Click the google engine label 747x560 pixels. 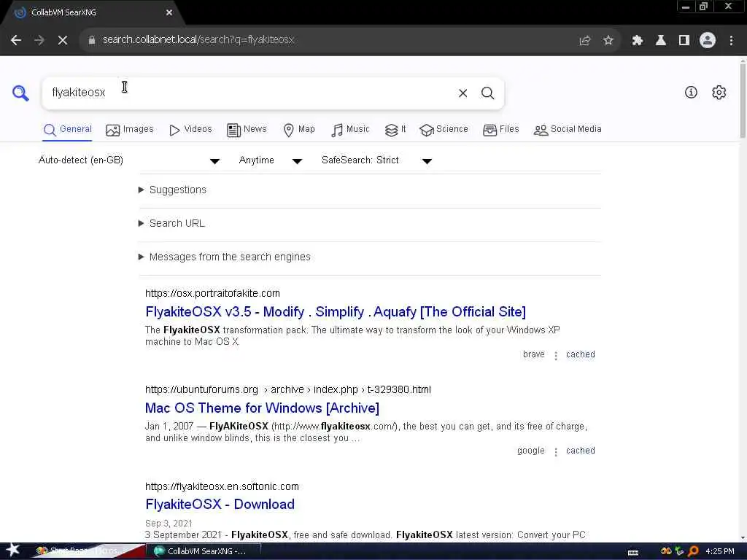tap(531, 451)
